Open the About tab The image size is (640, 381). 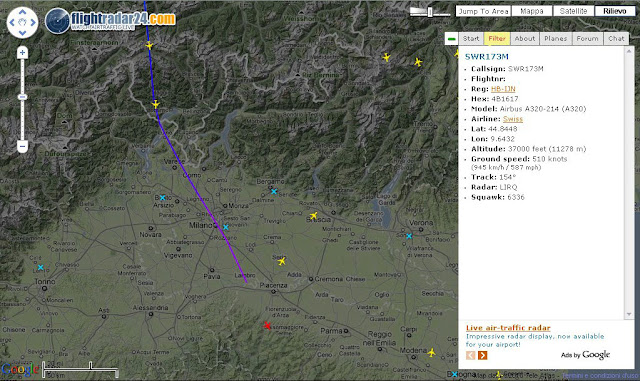pyautogui.click(x=524, y=38)
